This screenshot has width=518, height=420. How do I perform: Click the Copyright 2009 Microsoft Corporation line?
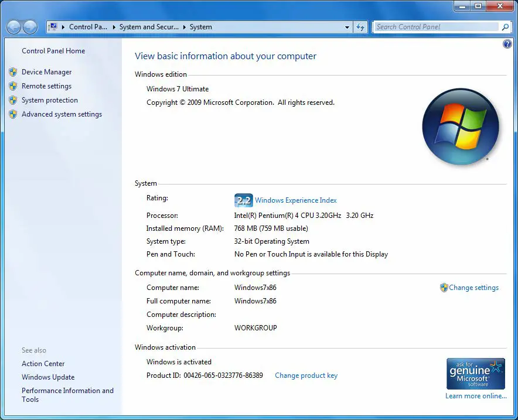[x=240, y=103]
